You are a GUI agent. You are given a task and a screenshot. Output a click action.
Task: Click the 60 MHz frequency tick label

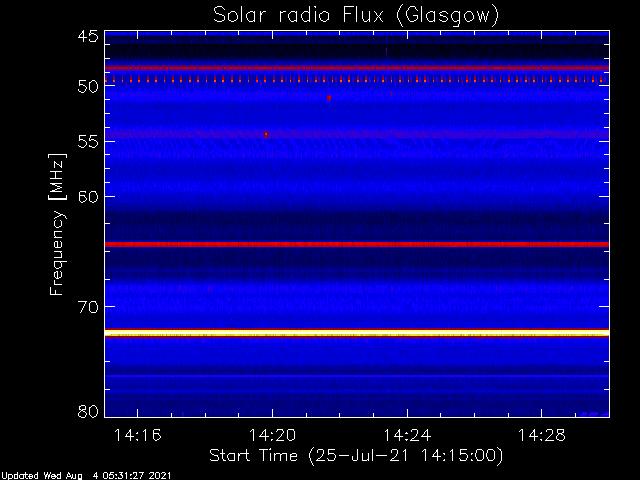point(88,197)
